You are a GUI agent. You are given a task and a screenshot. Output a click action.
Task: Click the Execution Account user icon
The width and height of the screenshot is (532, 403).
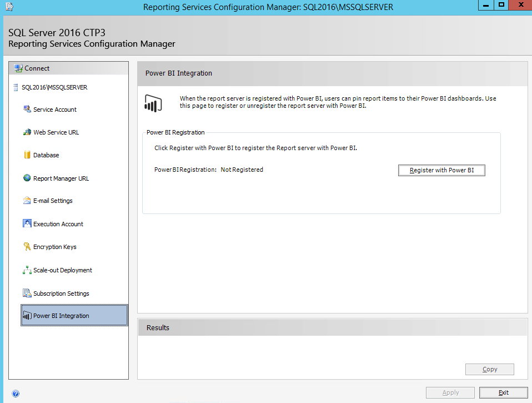point(27,224)
